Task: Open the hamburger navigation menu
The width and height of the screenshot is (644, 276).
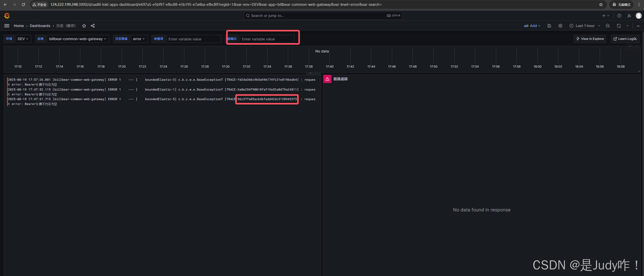Action: 7,26
